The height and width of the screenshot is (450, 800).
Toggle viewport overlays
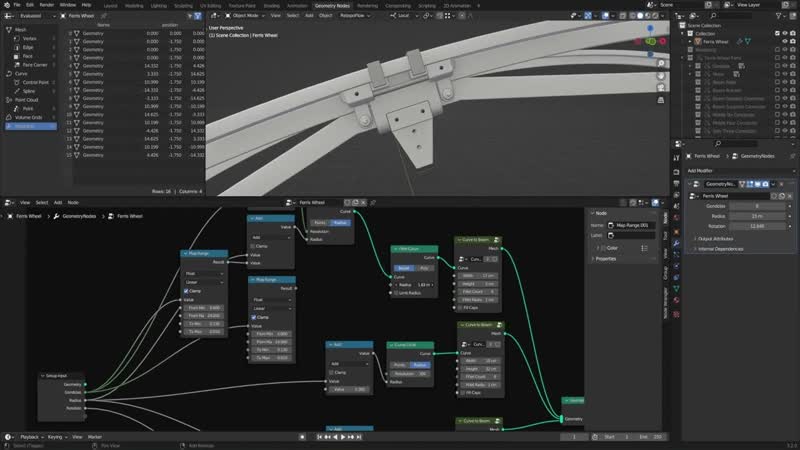(605, 16)
